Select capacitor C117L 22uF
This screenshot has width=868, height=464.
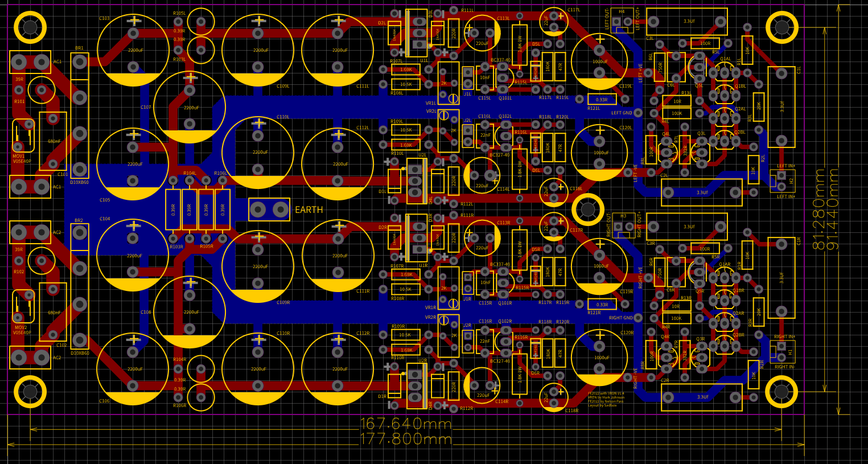coord(554,22)
